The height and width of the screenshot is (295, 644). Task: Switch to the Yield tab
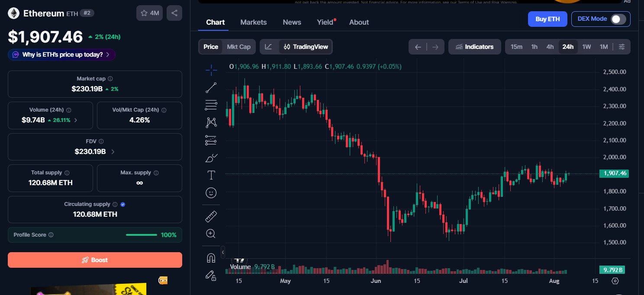pos(325,22)
